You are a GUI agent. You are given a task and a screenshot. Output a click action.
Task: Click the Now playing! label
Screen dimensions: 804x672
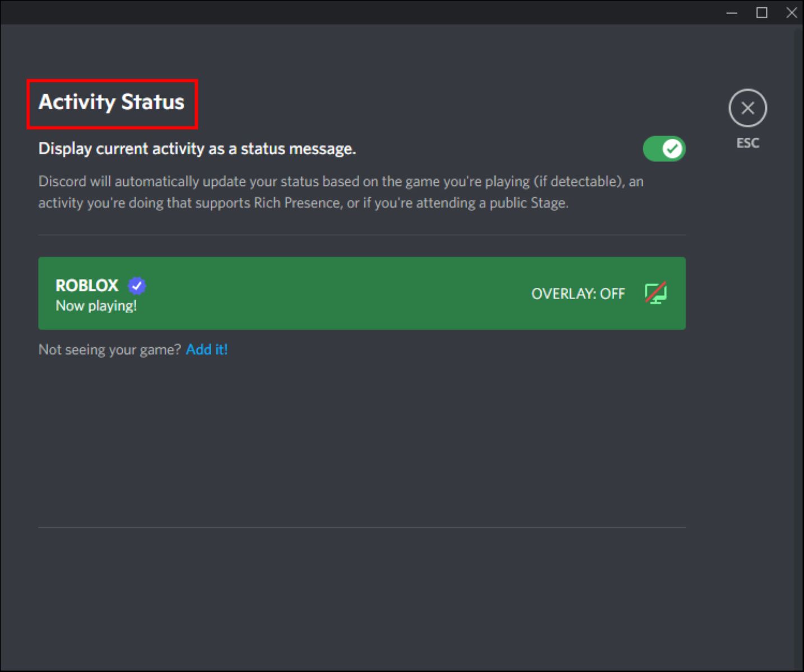(x=96, y=305)
